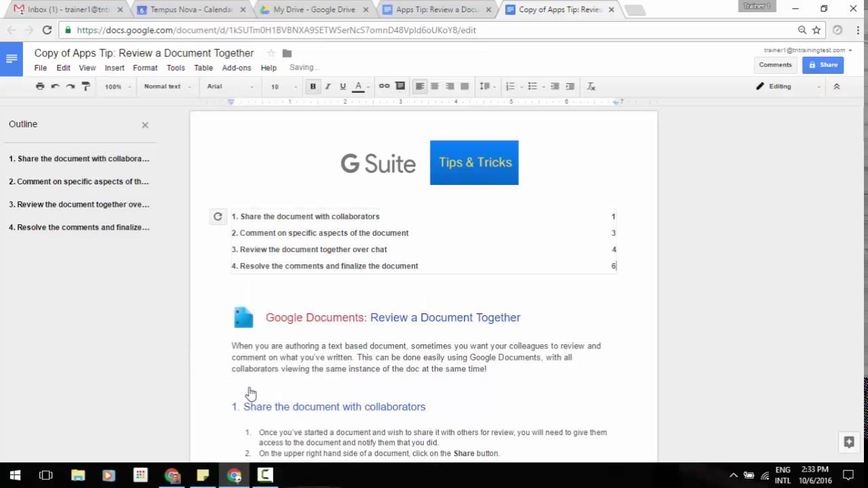Image resolution: width=868 pixels, height=488 pixels.
Task: Open Task View in taskbar
Action: click(46, 475)
